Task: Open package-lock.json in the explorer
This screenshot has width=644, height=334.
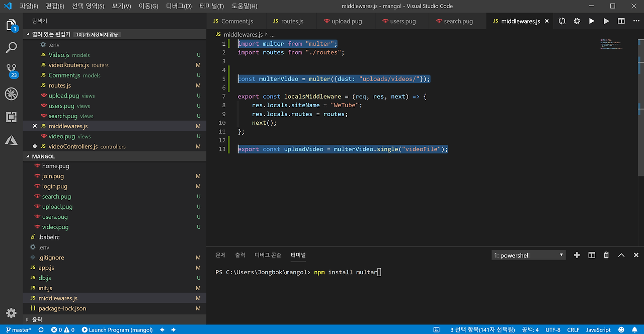Action: pyautogui.click(x=62, y=308)
